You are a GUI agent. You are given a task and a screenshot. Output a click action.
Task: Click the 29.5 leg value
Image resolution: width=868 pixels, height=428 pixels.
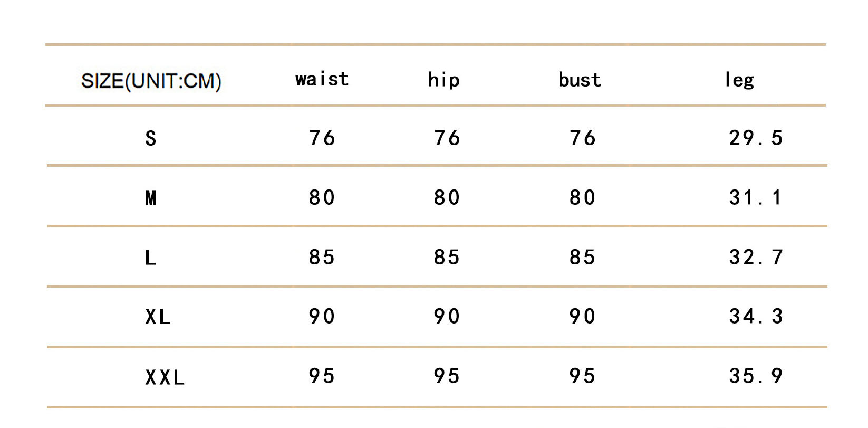click(x=756, y=138)
